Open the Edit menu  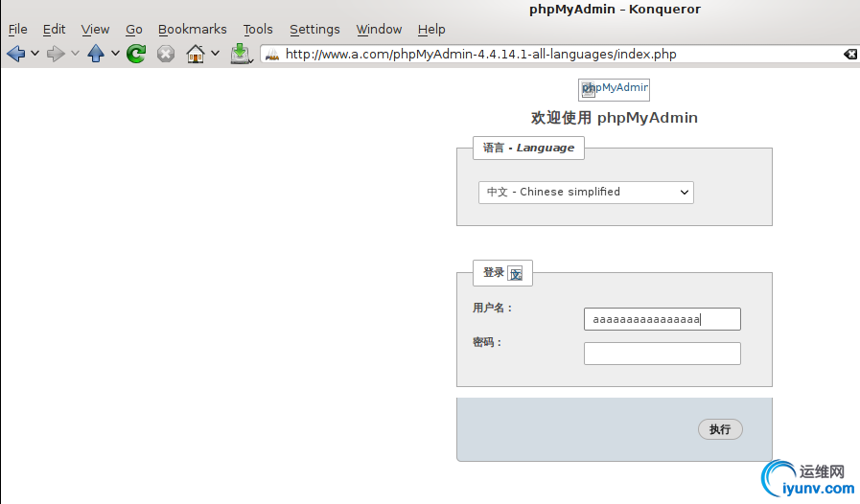point(55,29)
